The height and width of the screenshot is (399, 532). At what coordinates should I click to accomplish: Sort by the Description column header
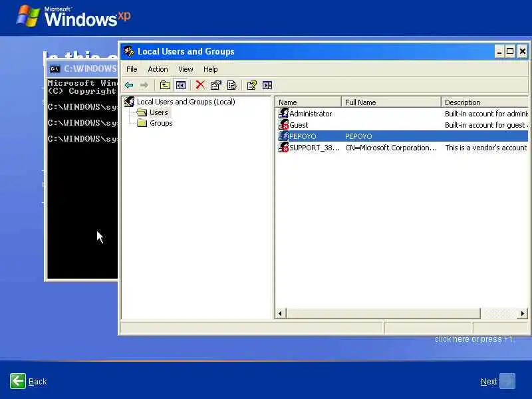(x=485, y=102)
